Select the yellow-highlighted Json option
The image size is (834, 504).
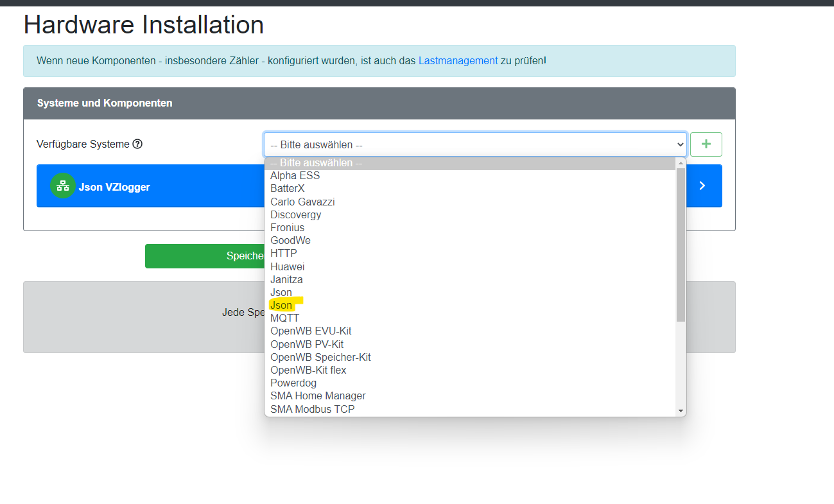tap(281, 306)
